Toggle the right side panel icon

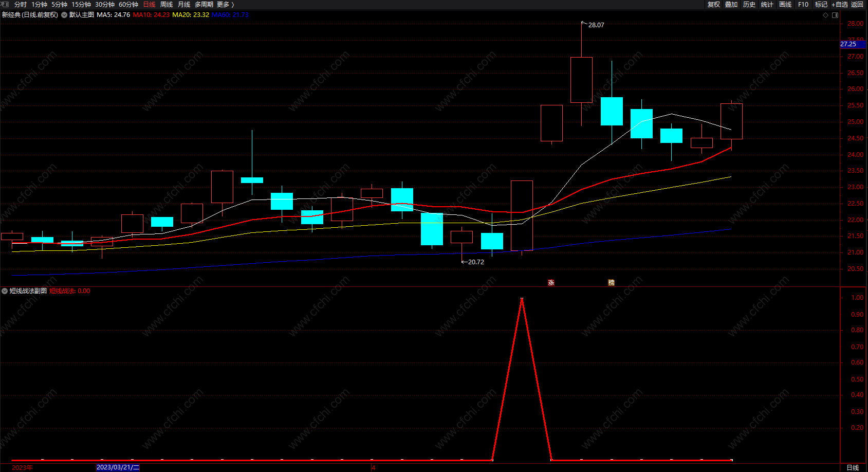tap(835, 15)
